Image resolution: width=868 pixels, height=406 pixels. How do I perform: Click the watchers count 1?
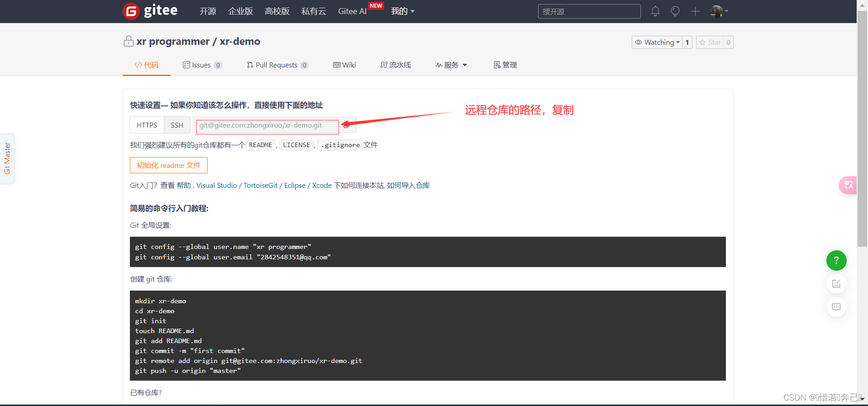point(687,42)
